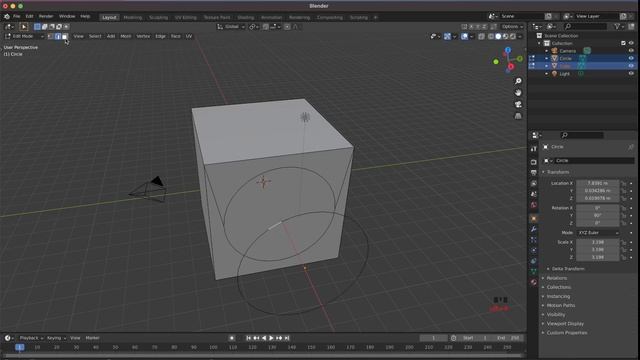Open the timeline Keying menu
The height and width of the screenshot is (360, 640).
[x=56, y=338]
